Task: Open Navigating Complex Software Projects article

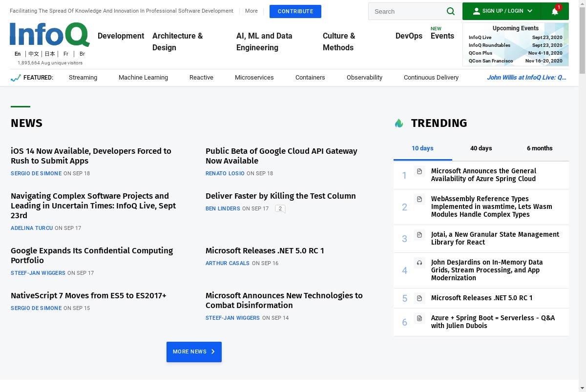Action: [x=93, y=206]
